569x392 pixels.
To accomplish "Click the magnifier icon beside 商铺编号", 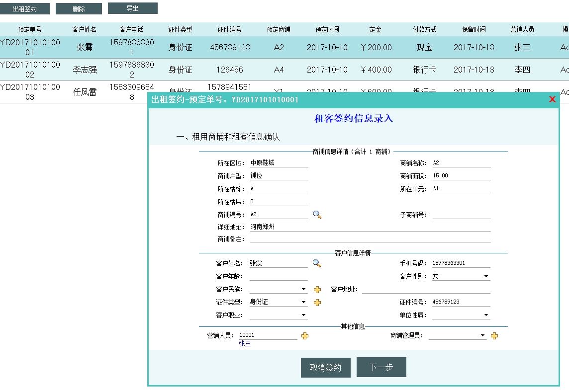I will [x=317, y=215].
